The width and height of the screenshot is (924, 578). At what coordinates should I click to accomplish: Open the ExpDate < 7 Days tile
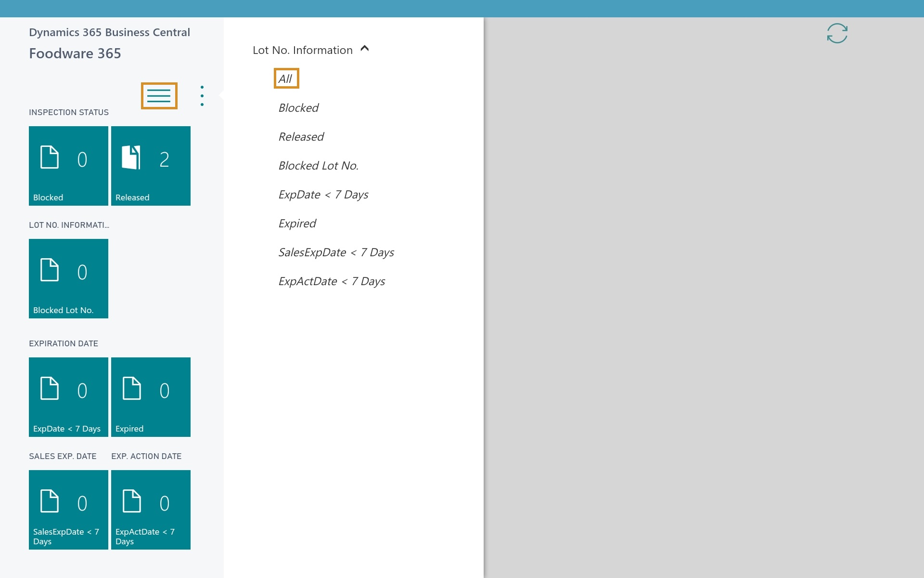[68, 397]
